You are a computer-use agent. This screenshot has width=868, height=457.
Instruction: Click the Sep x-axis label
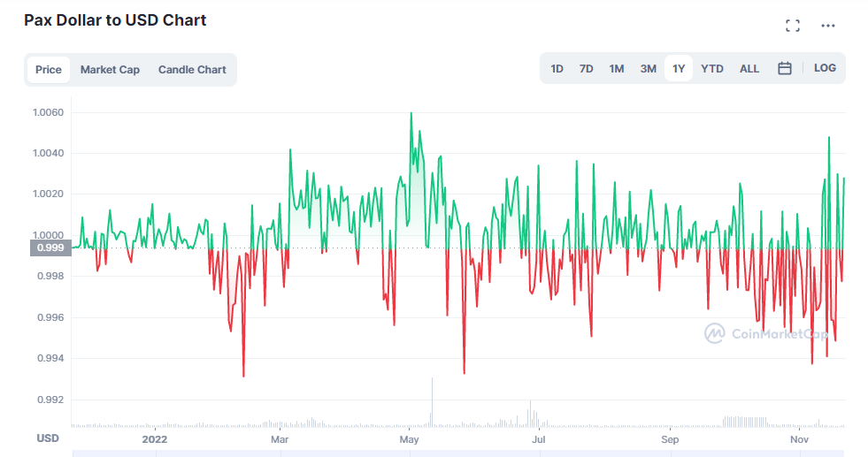[670, 439]
